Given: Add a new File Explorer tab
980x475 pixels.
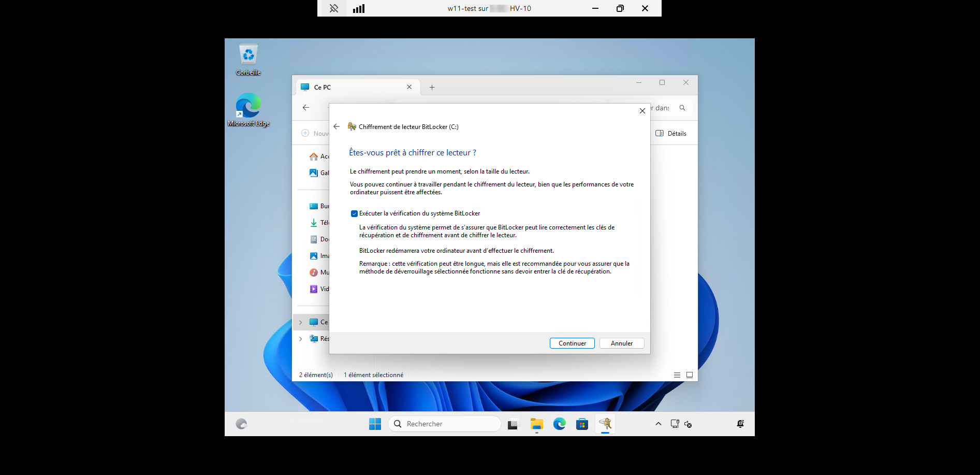Looking at the screenshot, I should coord(432,87).
